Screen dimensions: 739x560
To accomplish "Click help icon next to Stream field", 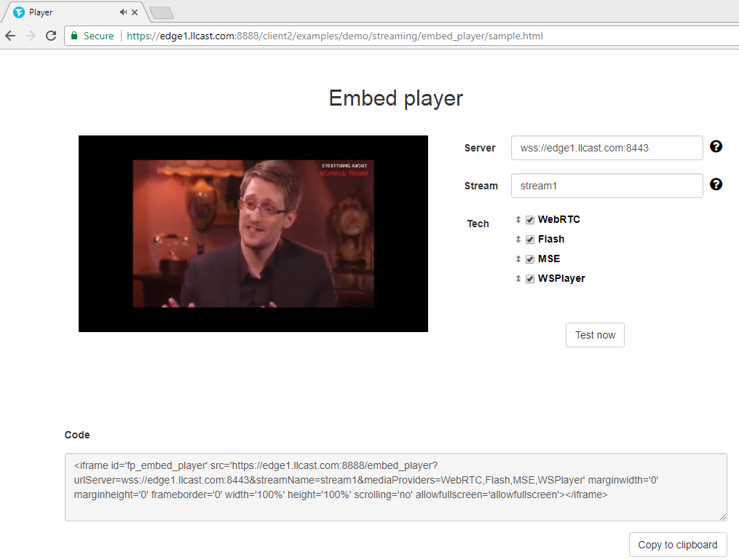I will (x=716, y=184).
